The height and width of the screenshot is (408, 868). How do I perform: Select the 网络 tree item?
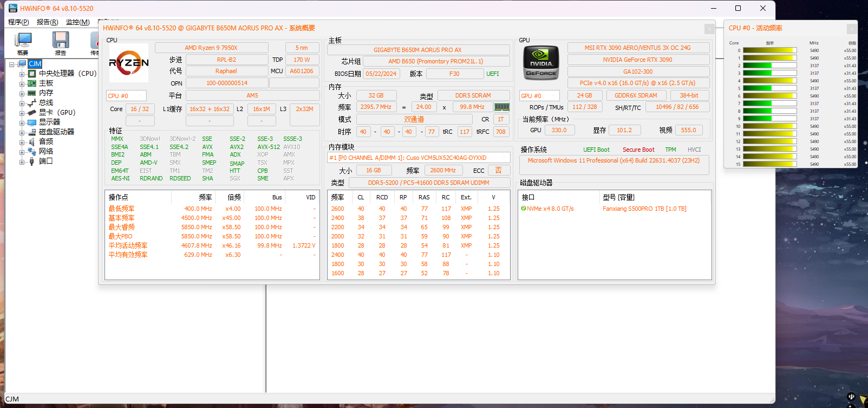point(46,152)
